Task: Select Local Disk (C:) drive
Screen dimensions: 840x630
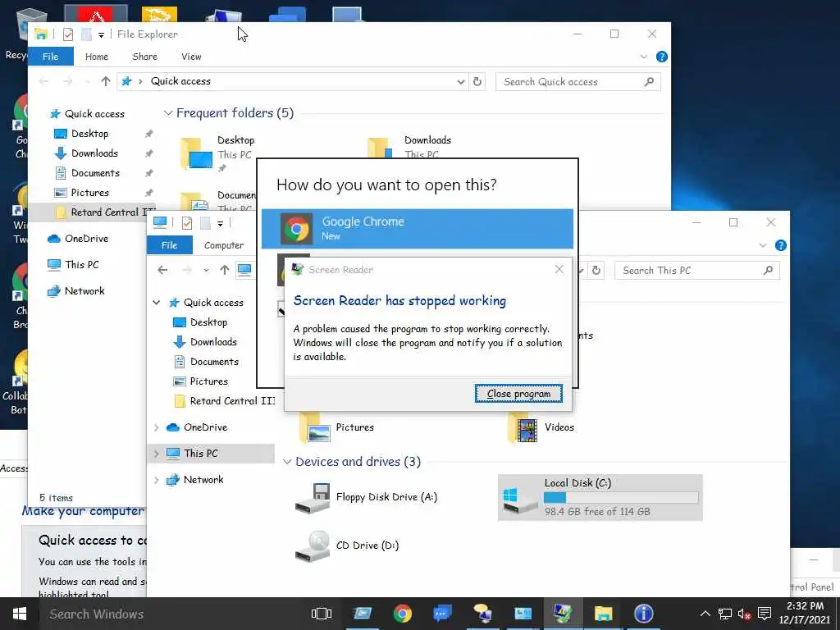Action: [600, 498]
